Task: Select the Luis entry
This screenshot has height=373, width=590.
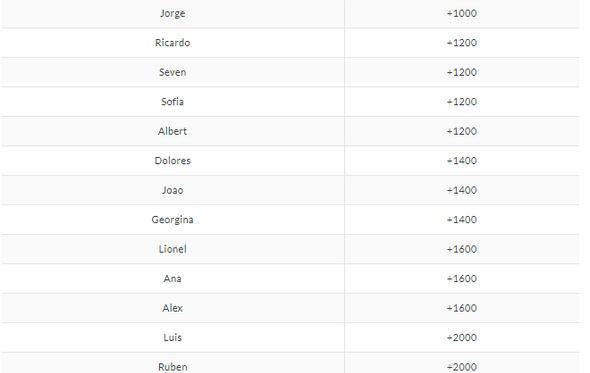Action: 172,337
